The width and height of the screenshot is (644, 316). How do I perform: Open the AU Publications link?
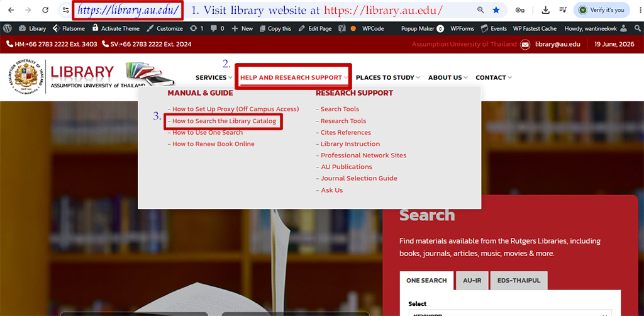pyautogui.click(x=347, y=167)
